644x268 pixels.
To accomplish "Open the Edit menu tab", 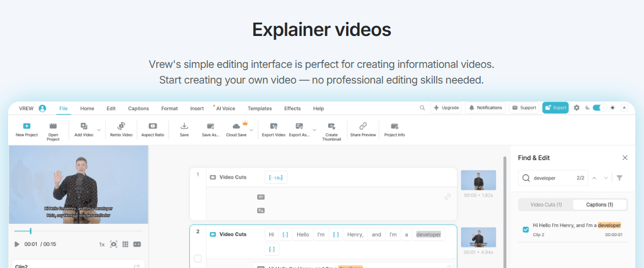I will pos(111,108).
